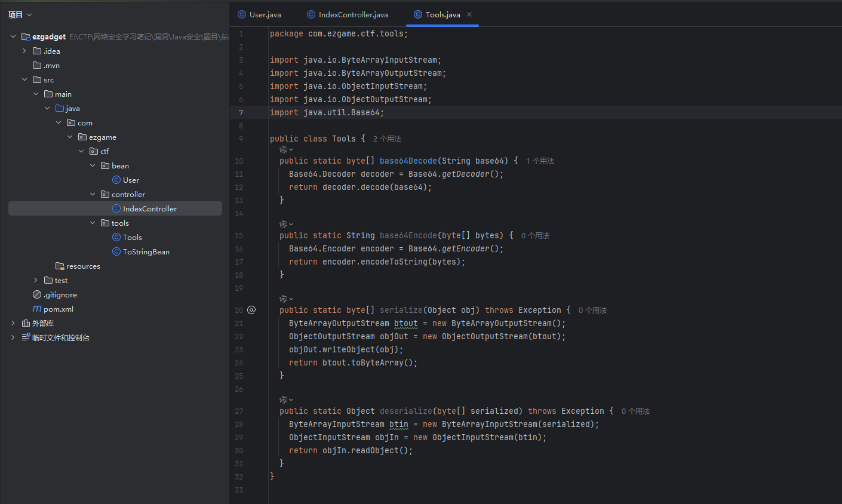
Task: Collapse the src folder
Action: tap(24, 80)
